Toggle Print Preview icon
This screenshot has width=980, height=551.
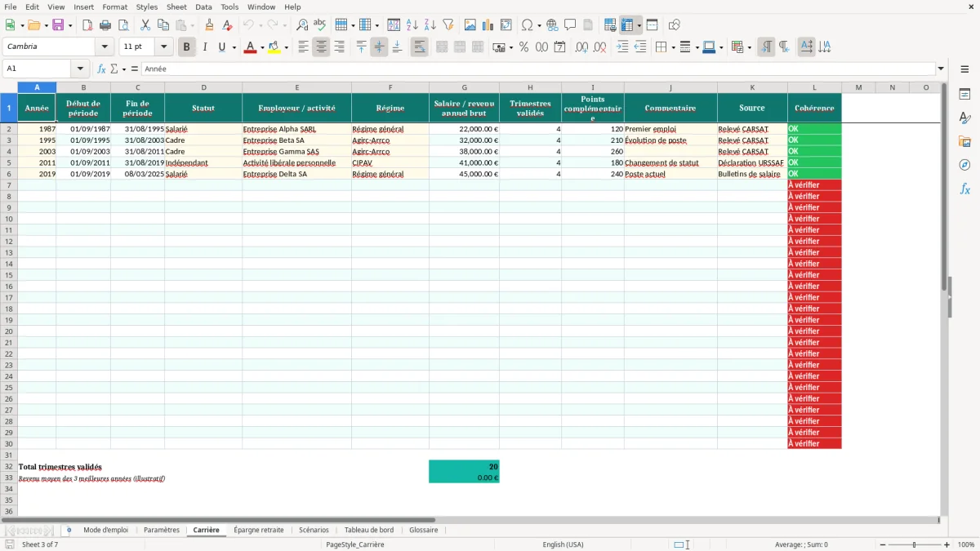[123, 24]
